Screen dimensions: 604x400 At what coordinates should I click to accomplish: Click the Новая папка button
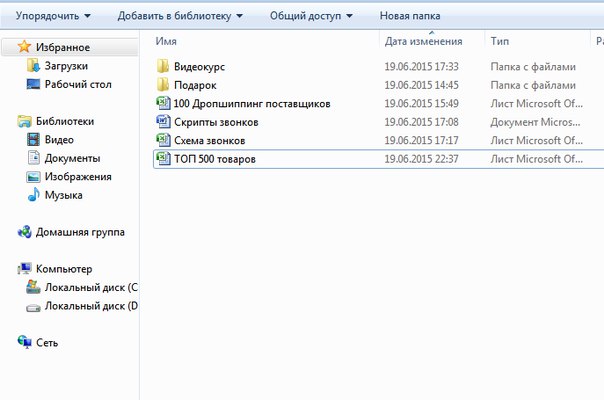(x=410, y=17)
